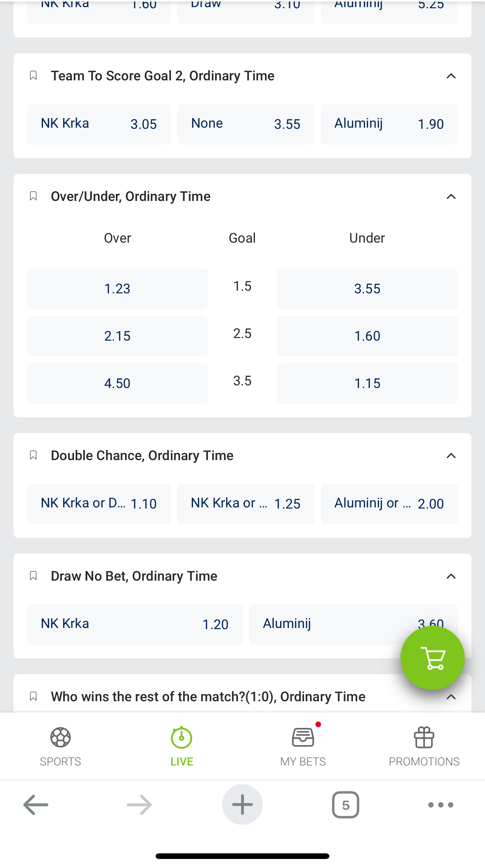Go back with the browser back arrow
Viewport: 485px width, 868px height.
pyautogui.click(x=36, y=805)
